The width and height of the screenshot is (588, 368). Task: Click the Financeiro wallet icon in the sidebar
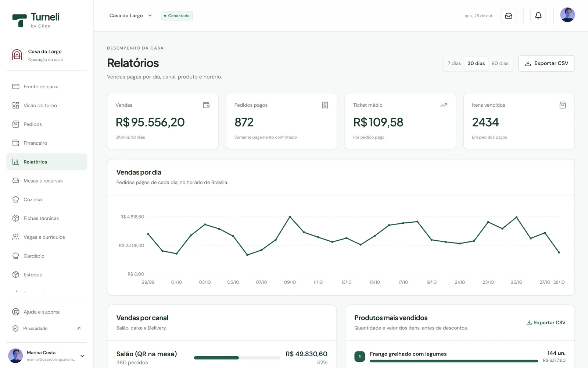pos(16,143)
